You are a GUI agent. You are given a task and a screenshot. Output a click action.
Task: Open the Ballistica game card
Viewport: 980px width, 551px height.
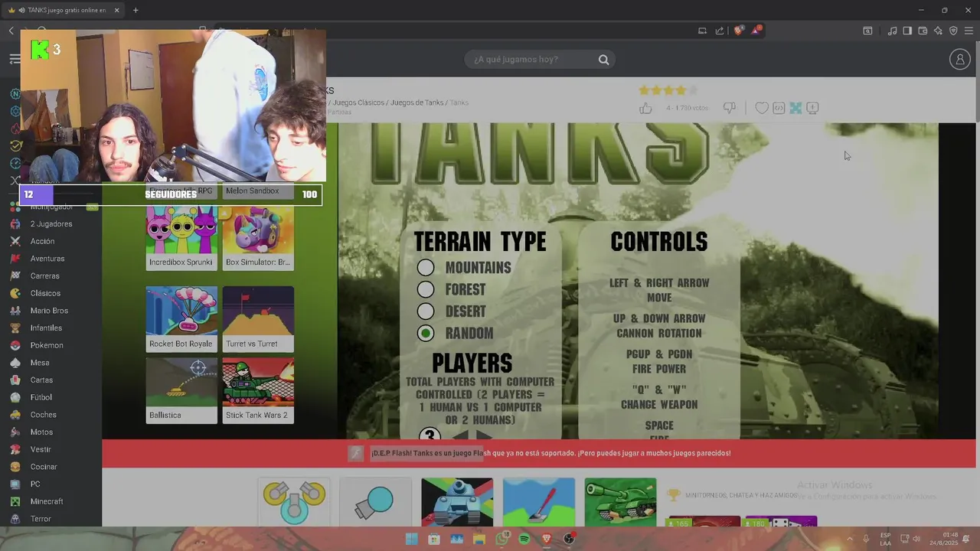point(181,390)
